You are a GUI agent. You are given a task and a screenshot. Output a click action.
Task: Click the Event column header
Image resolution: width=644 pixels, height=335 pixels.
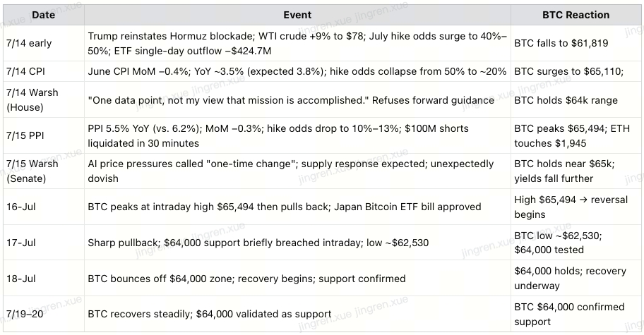coord(297,16)
